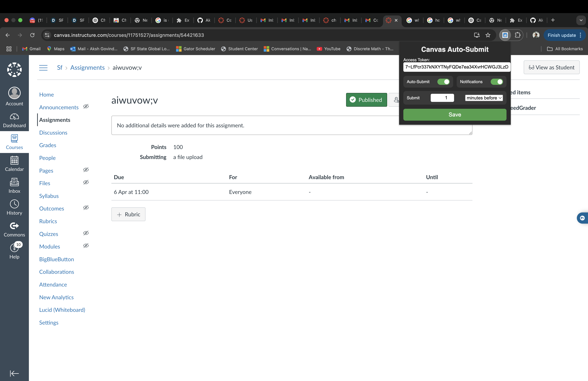Collapse the global navigation sidebar arrow
Image resolution: width=588 pixels, height=381 pixels.
(x=14, y=373)
